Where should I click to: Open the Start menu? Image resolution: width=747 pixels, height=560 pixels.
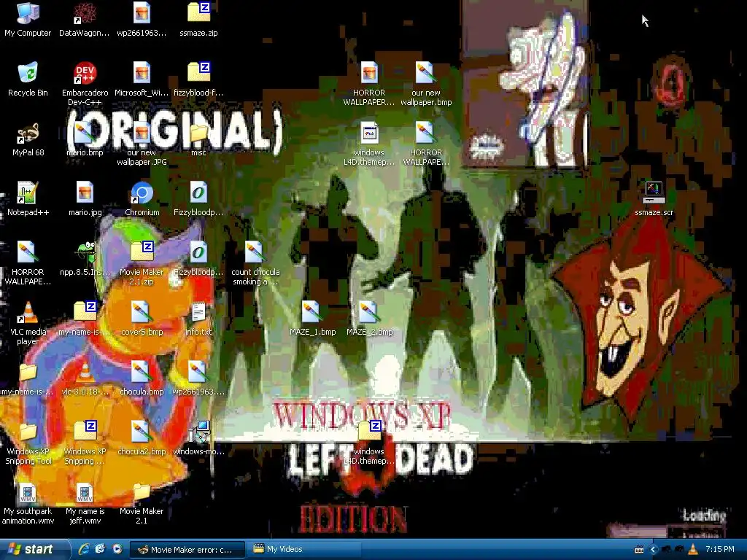click(x=34, y=549)
